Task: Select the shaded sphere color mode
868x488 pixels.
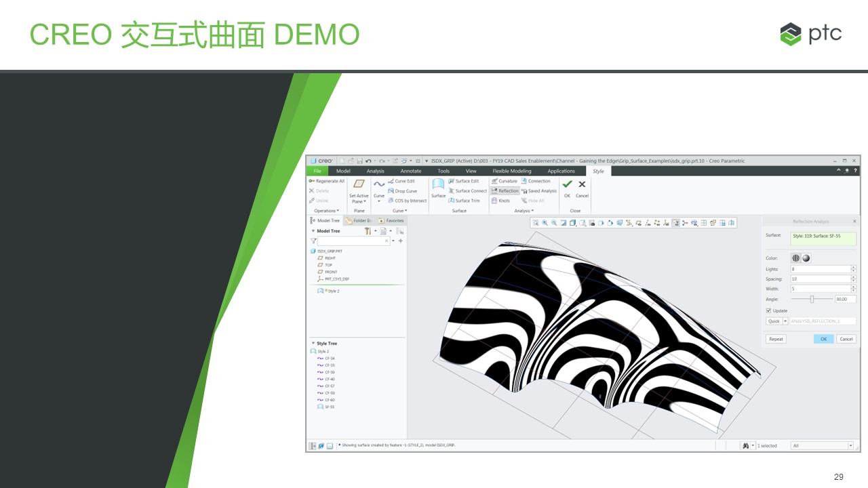Action: point(806,258)
